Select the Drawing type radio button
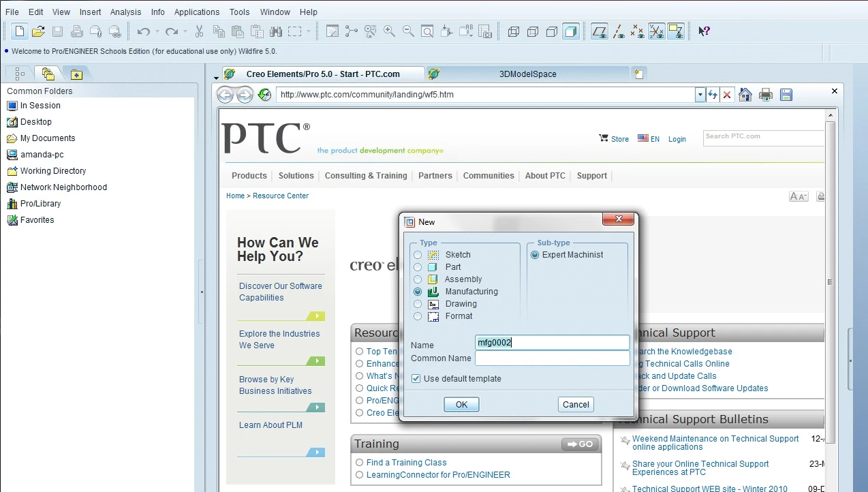The height and width of the screenshot is (492, 868). tap(418, 304)
